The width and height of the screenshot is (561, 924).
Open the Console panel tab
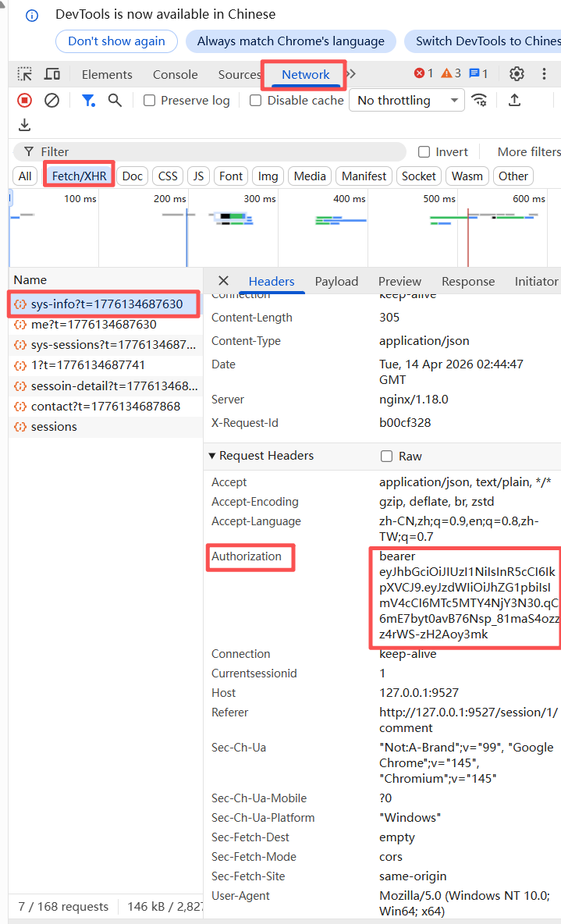[x=175, y=74]
